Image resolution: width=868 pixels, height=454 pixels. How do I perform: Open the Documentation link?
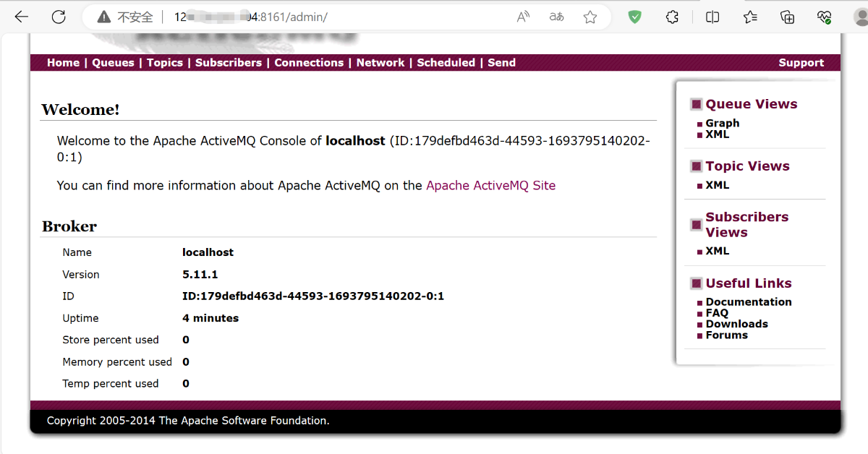coord(749,302)
